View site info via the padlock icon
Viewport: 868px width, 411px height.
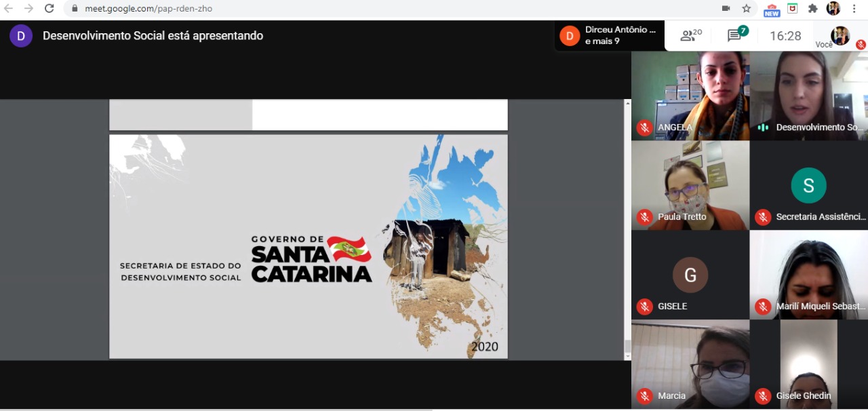point(75,9)
